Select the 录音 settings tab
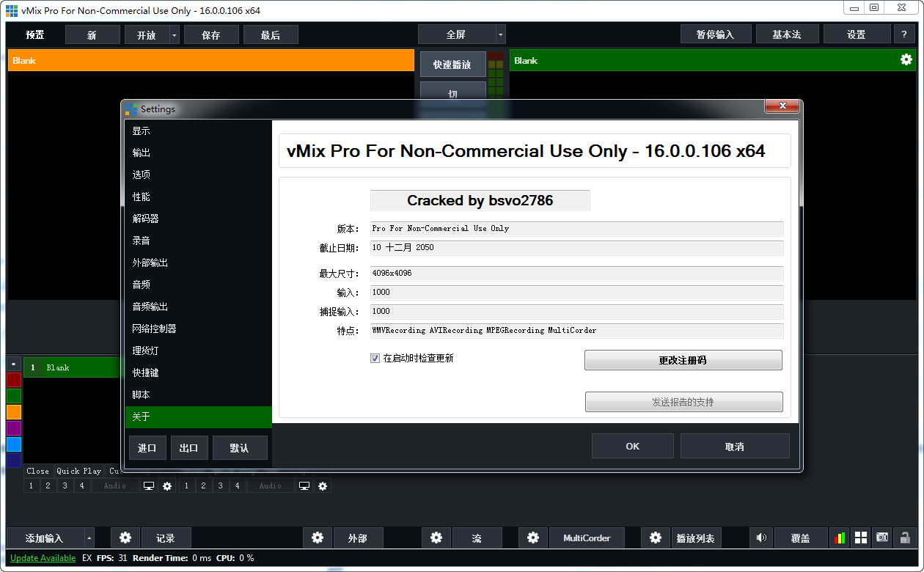Screen dimensions: 924x572 tap(199, 241)
